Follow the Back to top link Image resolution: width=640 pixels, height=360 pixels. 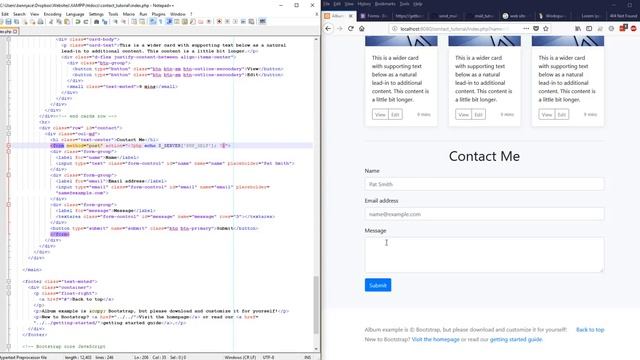pos(590,329)
